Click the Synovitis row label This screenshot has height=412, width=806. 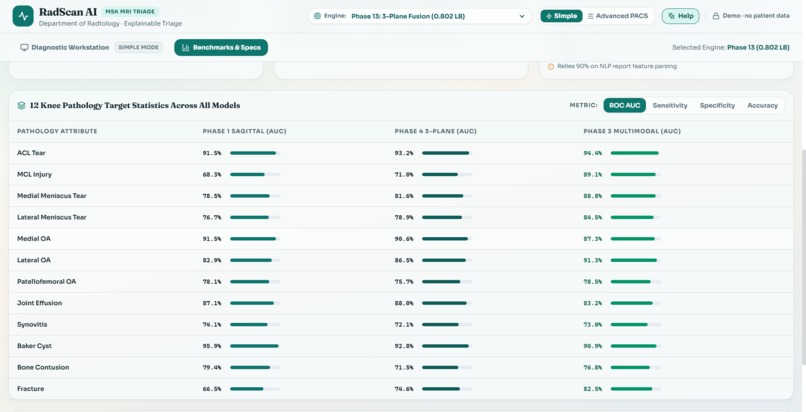32,325
